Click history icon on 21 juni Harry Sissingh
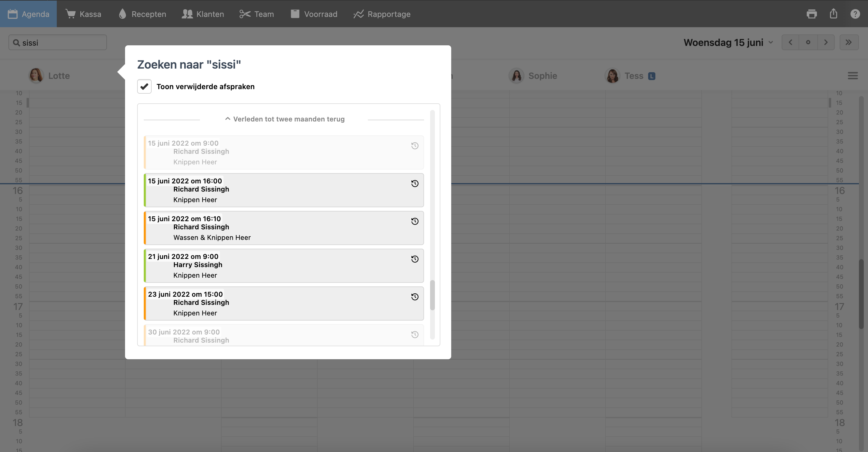868x452 pixels. coord(414,259)
